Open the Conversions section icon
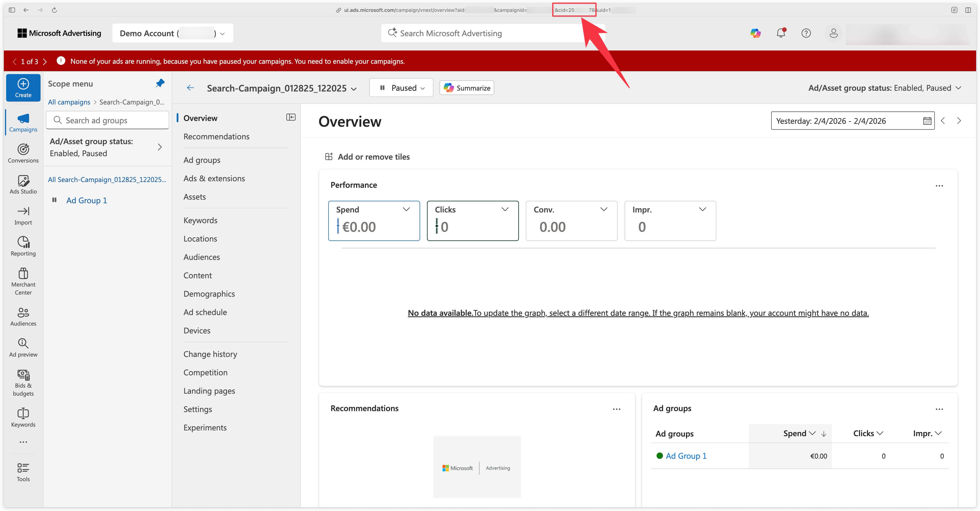Image resolution: width=980 pixels, height=511 pixels. click(23, 152)
